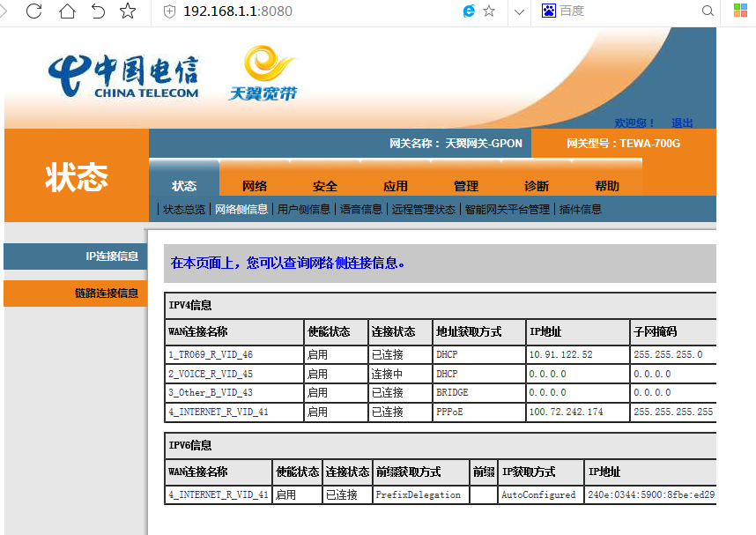Click the IE compatibility mode icon
756x535 pixels.
point(469,11)
